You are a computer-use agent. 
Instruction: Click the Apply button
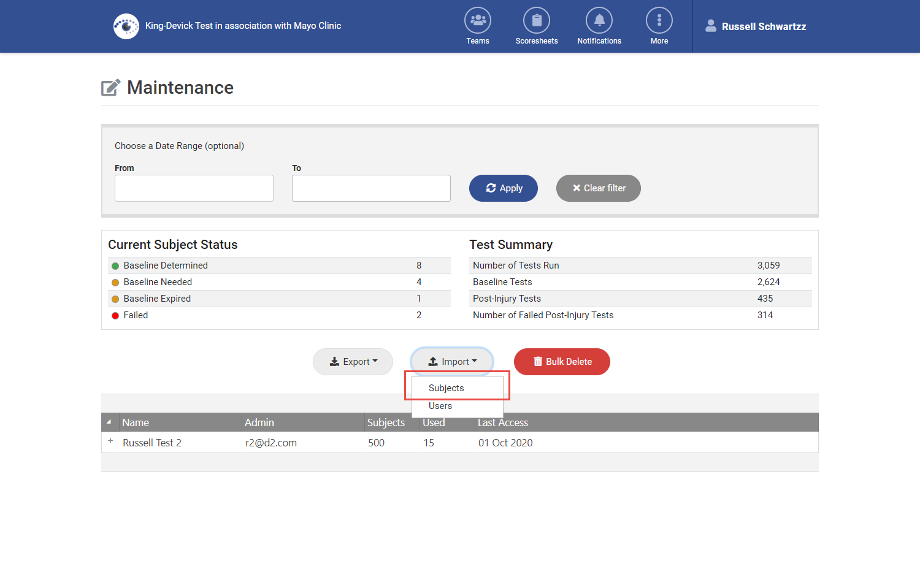(x=503, y=188)
